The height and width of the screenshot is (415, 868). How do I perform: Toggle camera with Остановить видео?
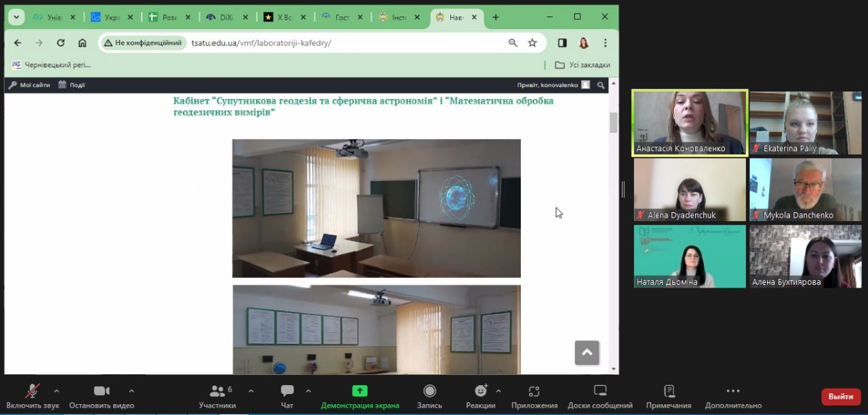[x=101, y=391]
